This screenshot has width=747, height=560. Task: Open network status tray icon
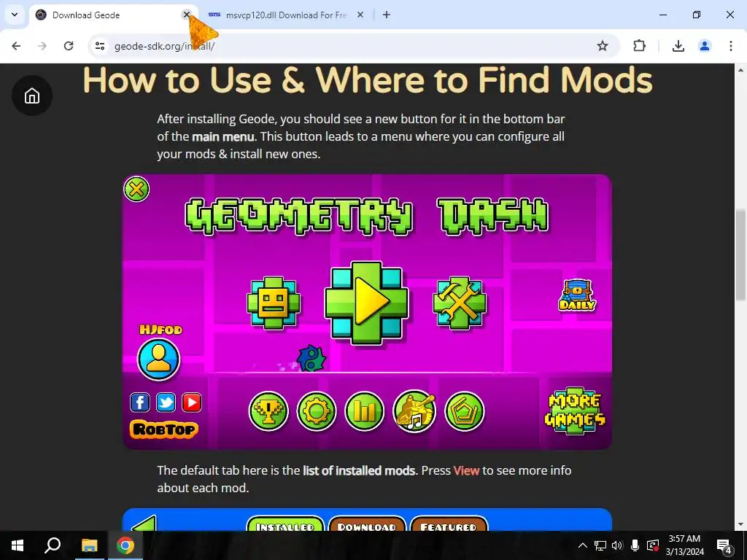pos(600,545)
